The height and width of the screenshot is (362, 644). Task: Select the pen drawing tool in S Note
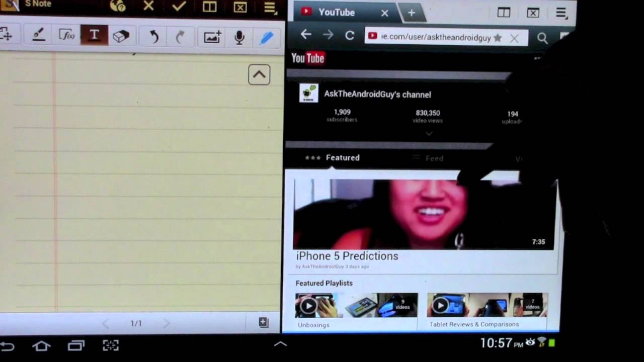pyautogui.click(x=39, y=36)
